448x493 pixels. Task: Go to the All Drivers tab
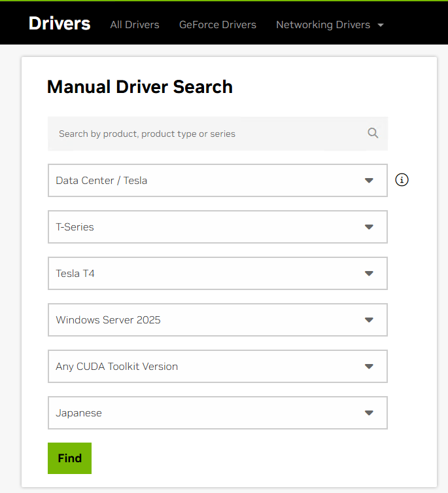click(x=135, y=25)
